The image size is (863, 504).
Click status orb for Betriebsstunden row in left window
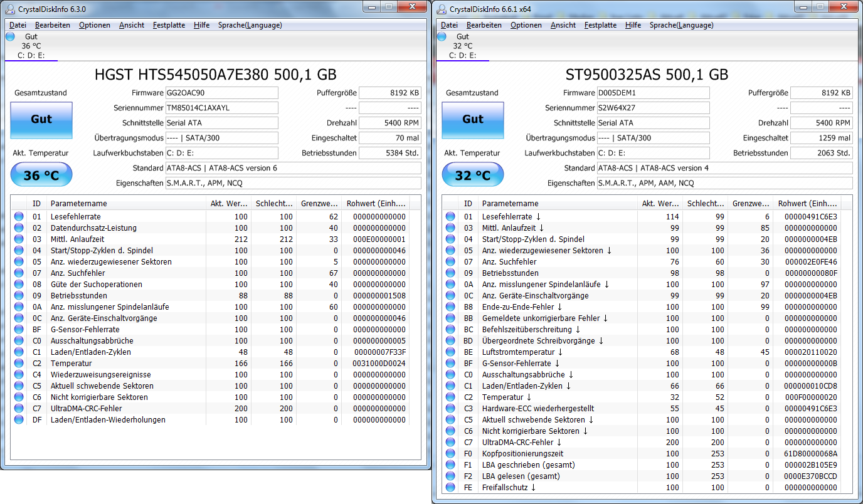pos(19,296)
